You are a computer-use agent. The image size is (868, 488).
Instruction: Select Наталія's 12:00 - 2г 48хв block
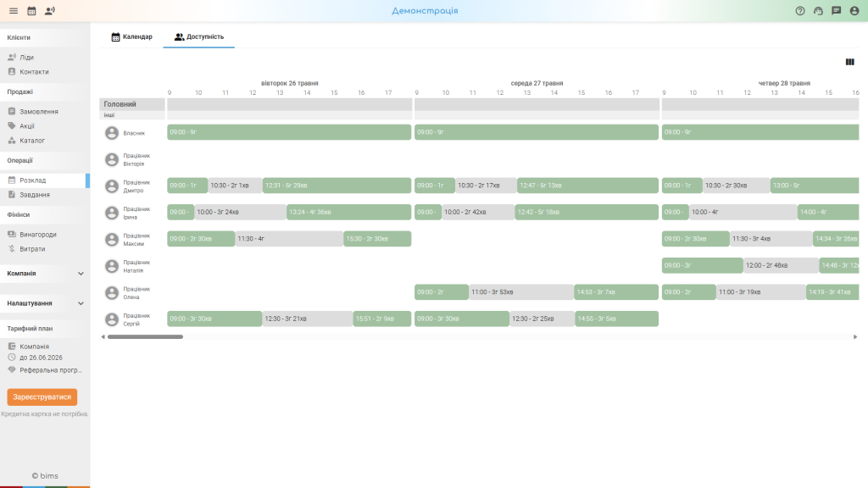[781, 265]
